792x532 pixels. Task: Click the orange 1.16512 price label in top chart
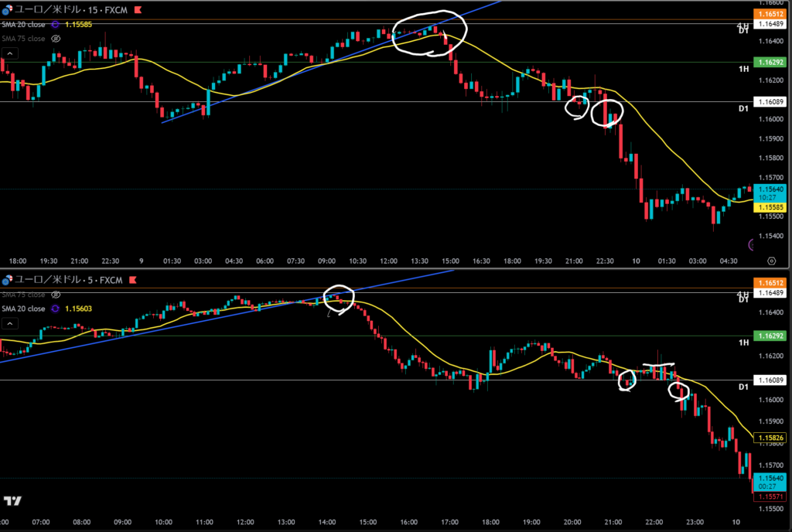[x=769, y=15]
